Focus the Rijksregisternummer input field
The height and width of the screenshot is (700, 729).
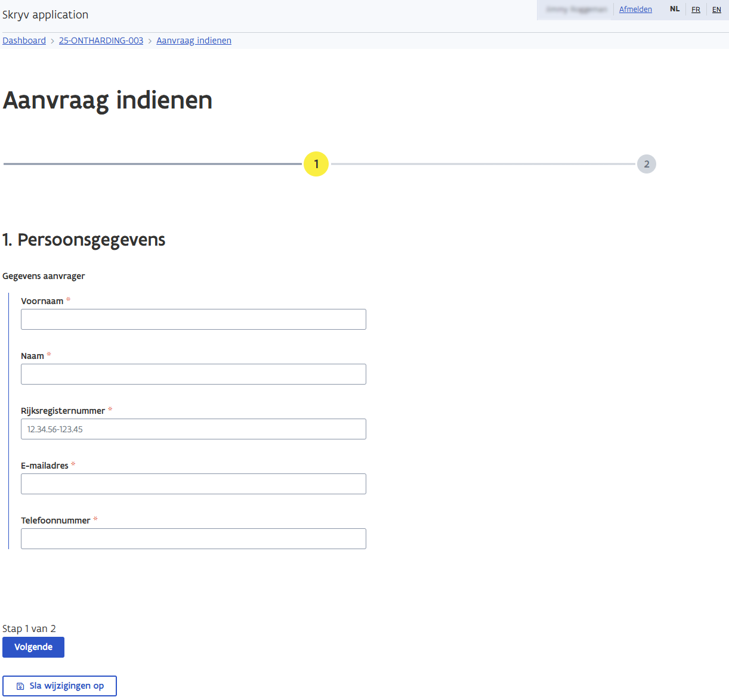click(193, 429)
